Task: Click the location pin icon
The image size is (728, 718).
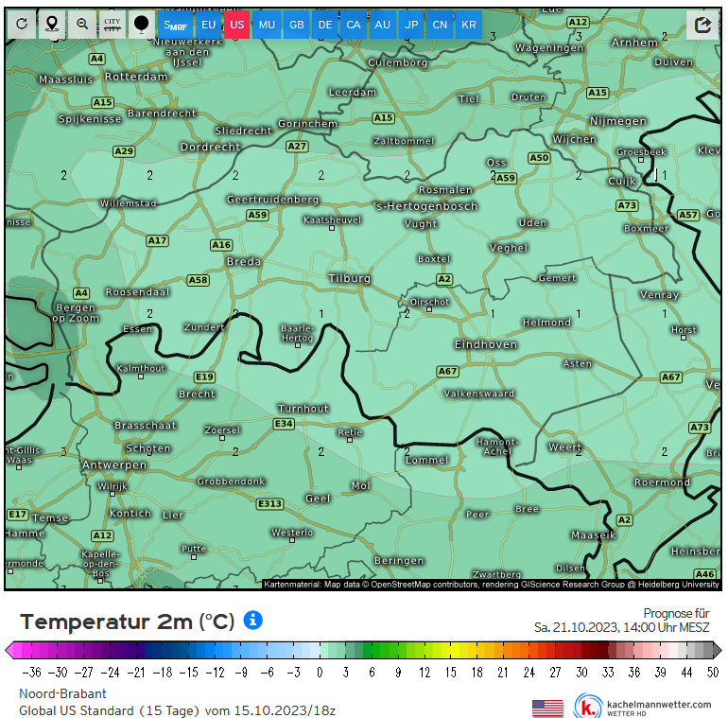Action: (52, 25)
